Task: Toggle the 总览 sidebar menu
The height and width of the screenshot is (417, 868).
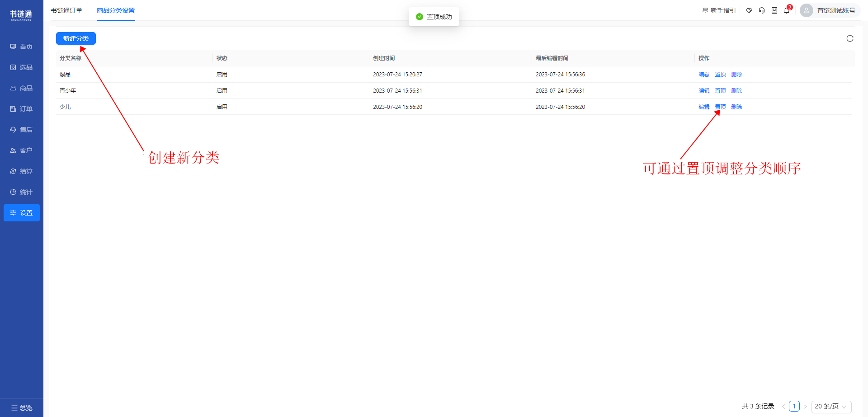Action: point(21,408)
